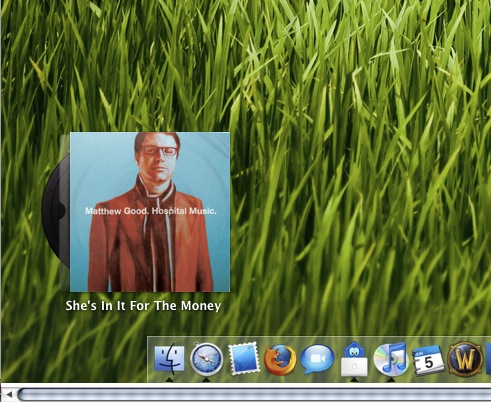The width and height of the screenshot is (491, 402).
Task: Click the vinyl record behind the cover
Action: click(55, 212)
